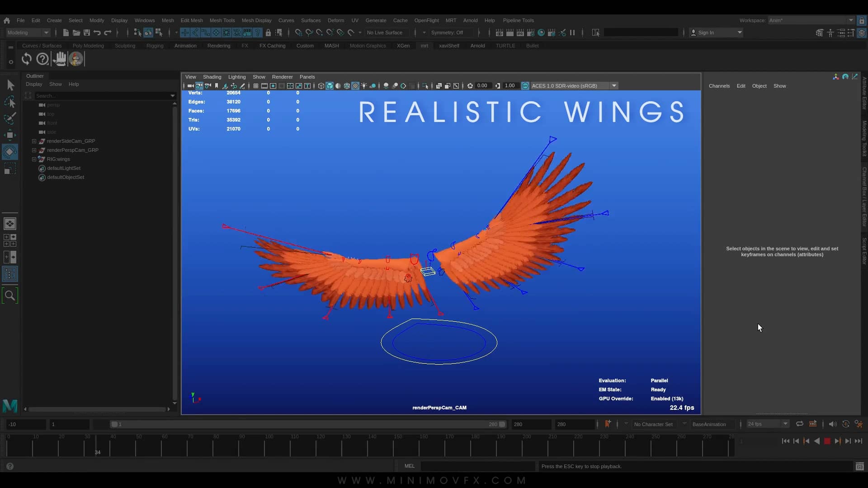This screenshot has width=868, height=488.
Task: Open the Magnifying Glass zoom tool
Action: 10,295
